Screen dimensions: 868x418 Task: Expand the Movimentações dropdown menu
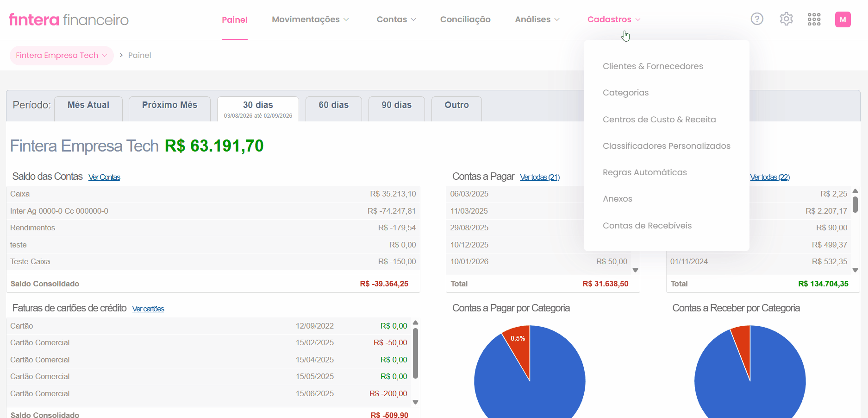(x=310, y=19)
